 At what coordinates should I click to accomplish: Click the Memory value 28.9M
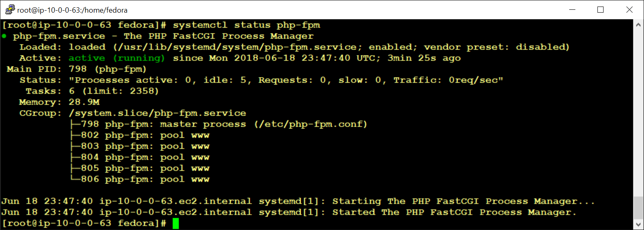tap(84, 102)
